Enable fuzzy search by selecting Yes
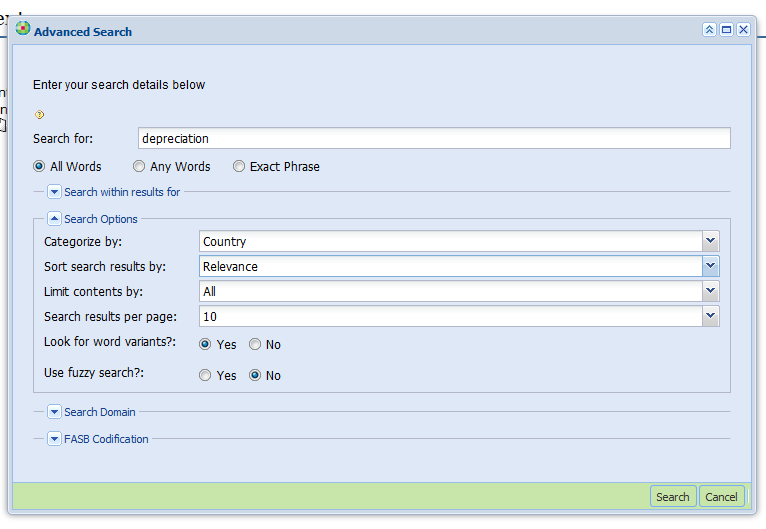 (x=205, y=376)
